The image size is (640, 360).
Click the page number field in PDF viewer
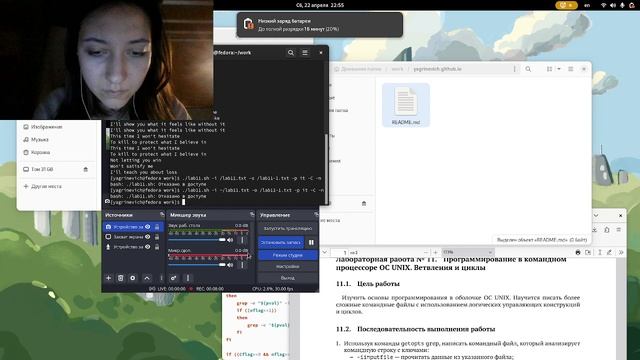[x=340, y=252]
